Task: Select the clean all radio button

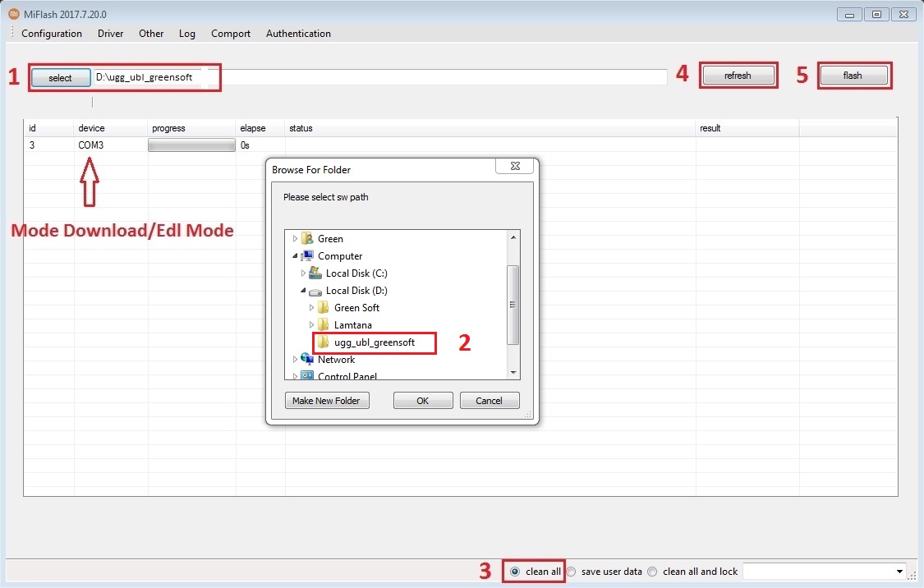Action: (515, 572)
